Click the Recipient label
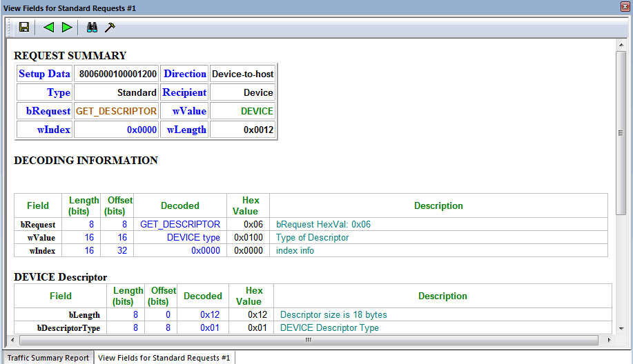The height and width of the screenshot is (364, 633). tap(184, 92)
